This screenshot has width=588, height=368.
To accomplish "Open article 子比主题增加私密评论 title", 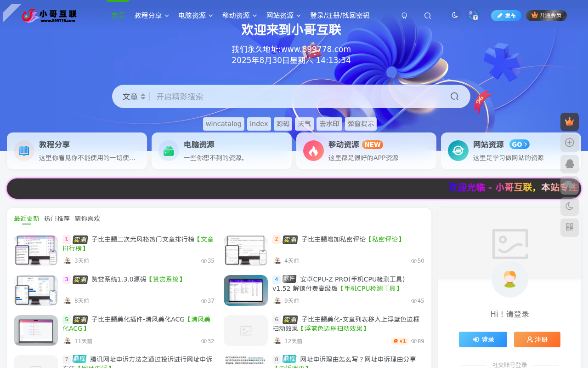I will tap(353, 239).
